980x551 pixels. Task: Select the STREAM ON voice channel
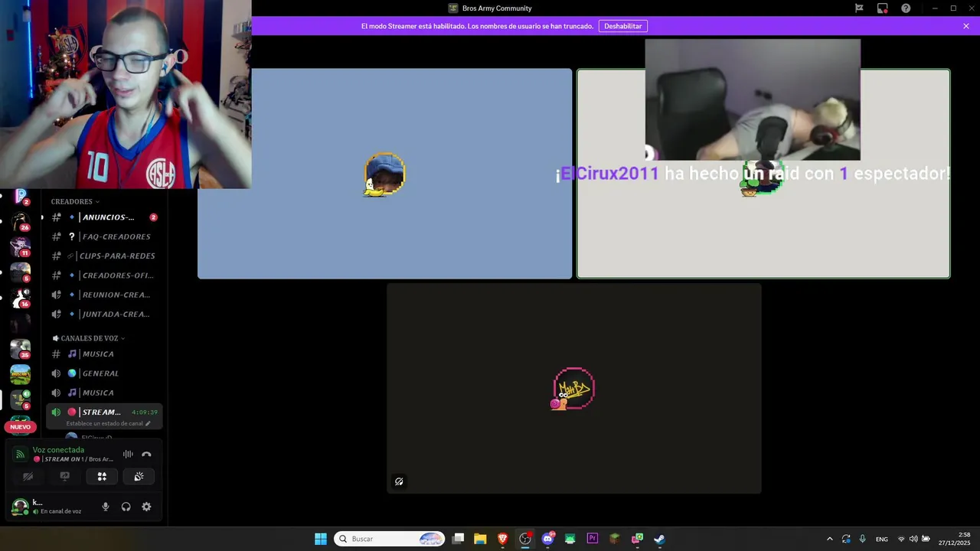tap(104, 412)
